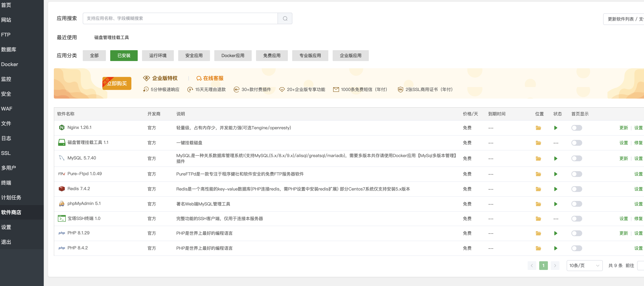Select the 专业版应用 category tab
This screenshot has height=286, width=644.
coord(310,55)
